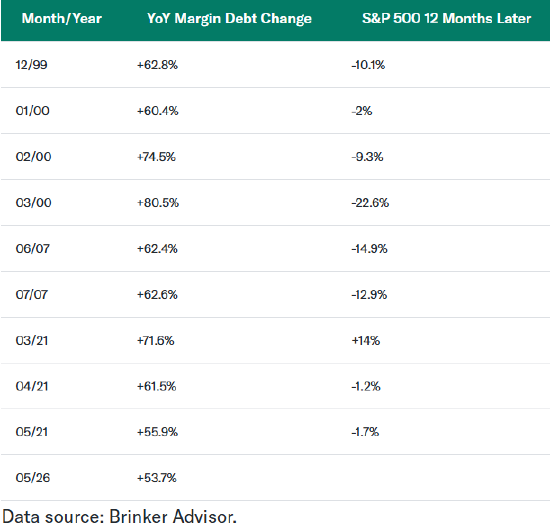The image size is (550, 530).
Task: Click the YoY Margin Debt Change header
Action: pyautogui.click(x=229, y=19)
